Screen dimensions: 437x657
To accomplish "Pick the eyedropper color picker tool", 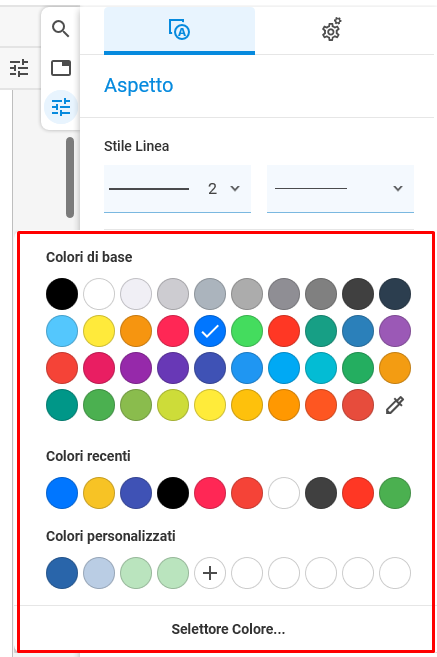I will tap(395, 405).
